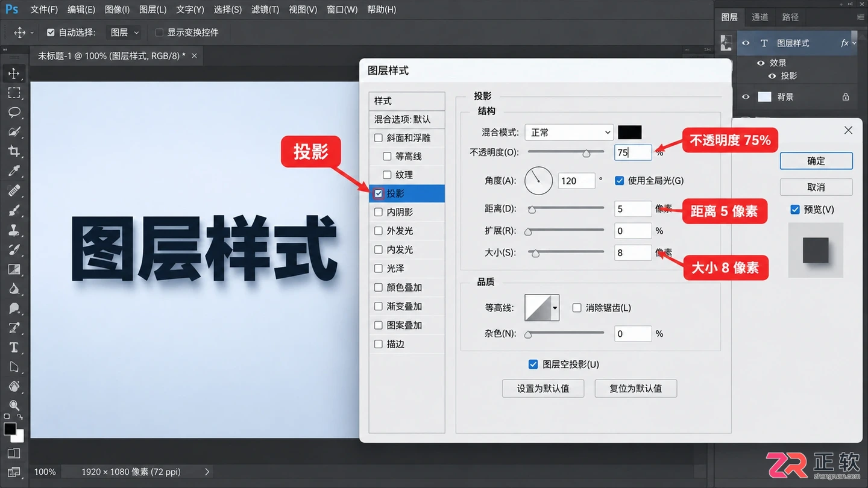The image size is (868, 488).
Task: Open the 文件(F) menu
Action: (44, 10)
